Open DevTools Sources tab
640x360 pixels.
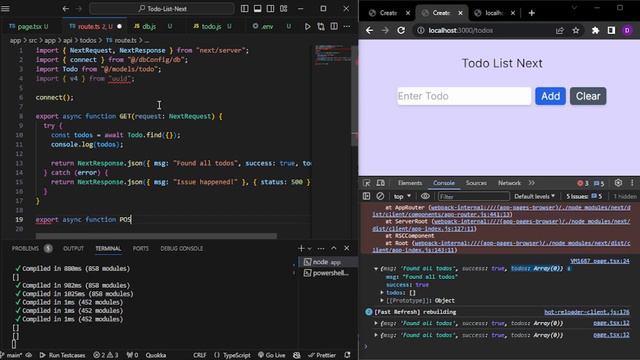coord(476,183)
